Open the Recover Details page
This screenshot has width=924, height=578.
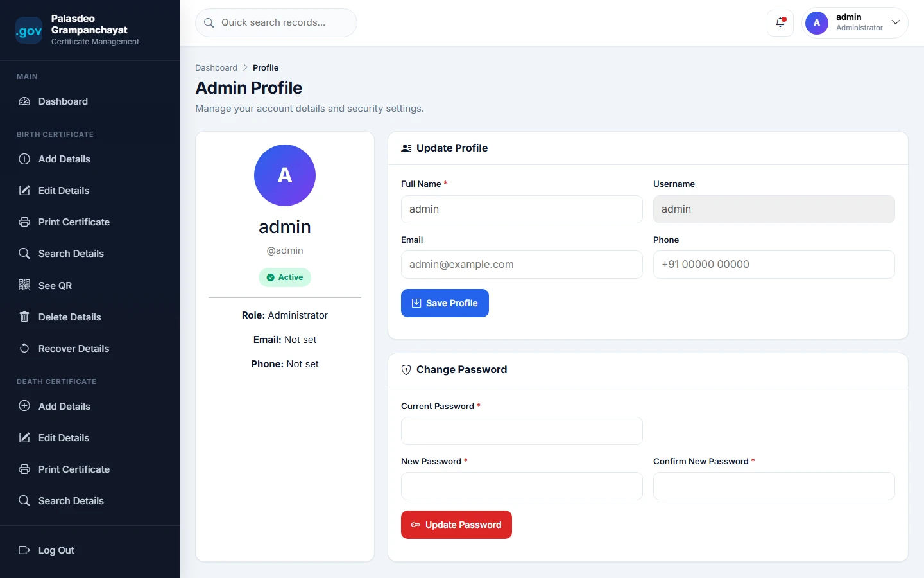click(x=90, y=349)
